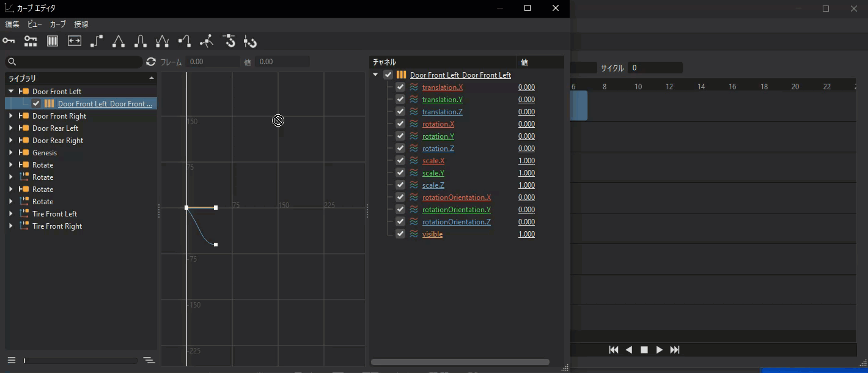Uncheck rotationOrientation.X channel checkbox
868x373 pixels.
coord(400,198)
